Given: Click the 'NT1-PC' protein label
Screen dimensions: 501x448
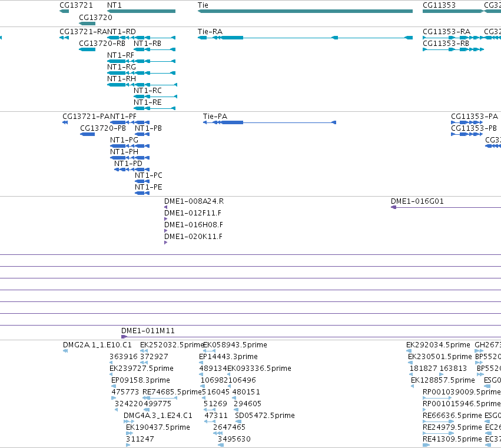Looking at the screenshot, I should [x=148, y=175].
